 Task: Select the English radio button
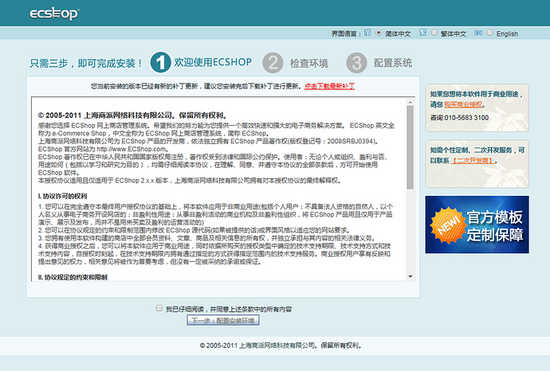tap(489, 33)
